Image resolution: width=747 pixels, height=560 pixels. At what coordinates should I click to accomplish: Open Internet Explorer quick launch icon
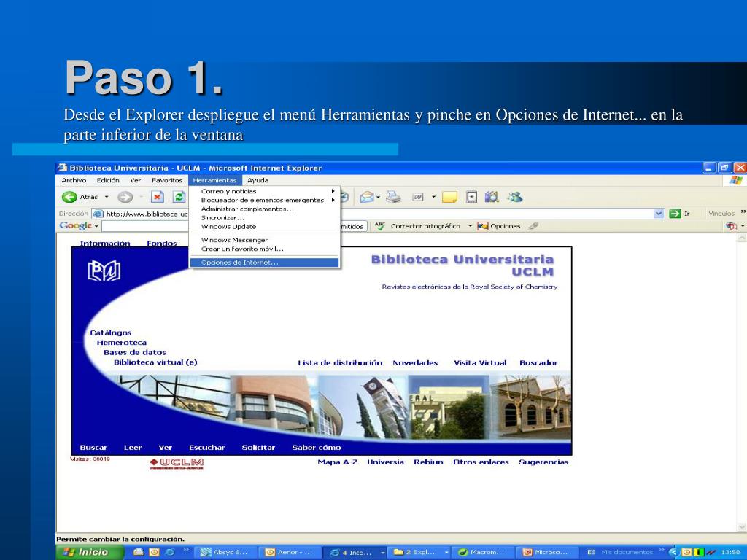point(169,553)
